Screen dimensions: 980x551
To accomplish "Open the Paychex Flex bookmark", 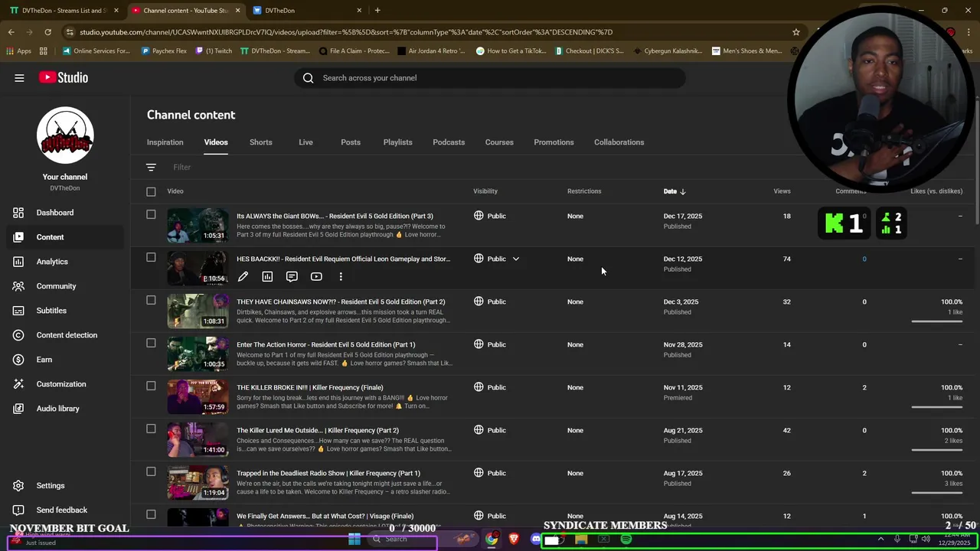I will pyautogui.click(x=164, y=51).
